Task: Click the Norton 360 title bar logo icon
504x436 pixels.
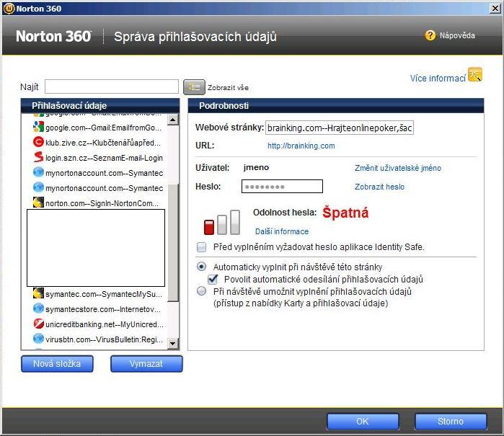Action: [9, 9]
